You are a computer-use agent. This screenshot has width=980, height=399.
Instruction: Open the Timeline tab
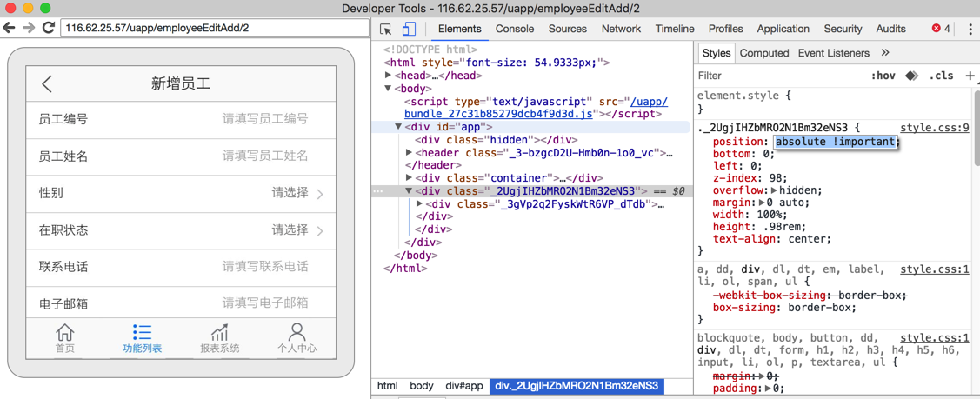[x=675, y=29]
